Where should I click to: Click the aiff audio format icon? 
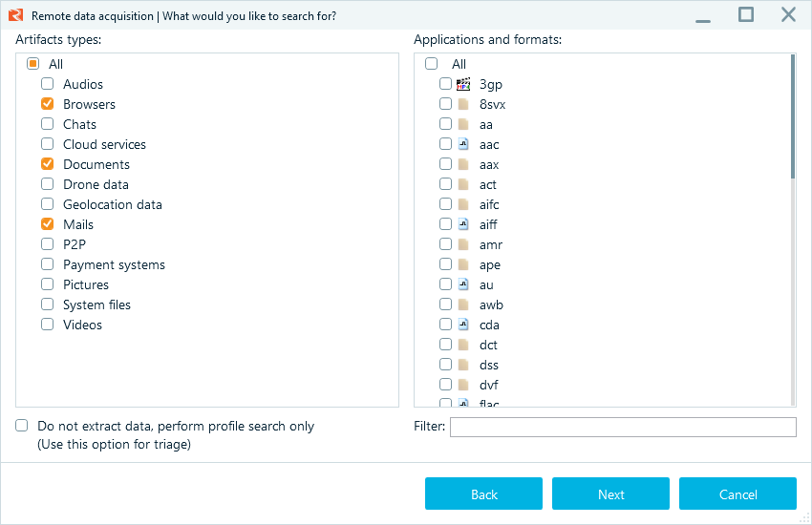point(463,224)
